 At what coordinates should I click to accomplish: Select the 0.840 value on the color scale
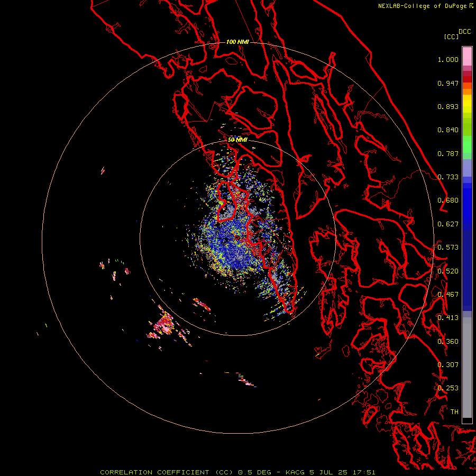tap(448, 130)
